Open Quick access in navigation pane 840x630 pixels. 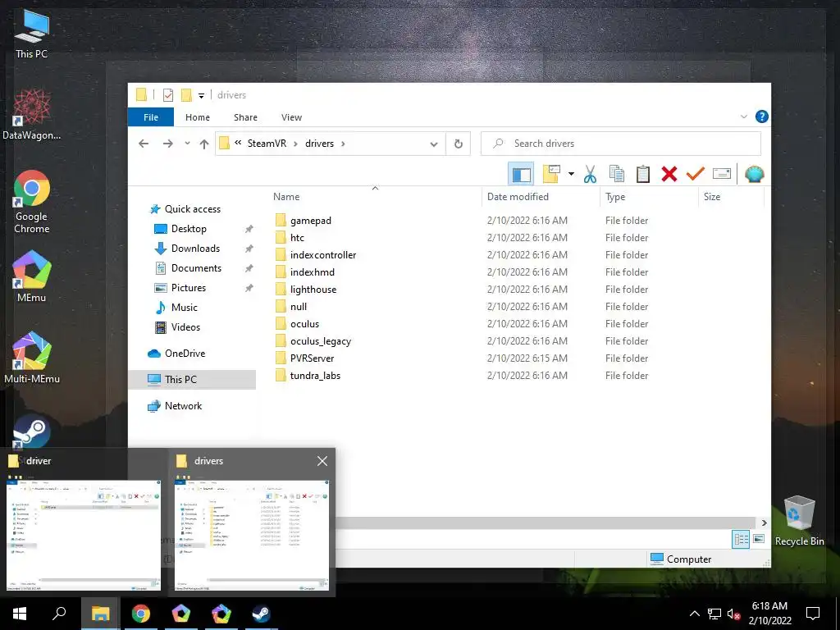tap(192, 209)
